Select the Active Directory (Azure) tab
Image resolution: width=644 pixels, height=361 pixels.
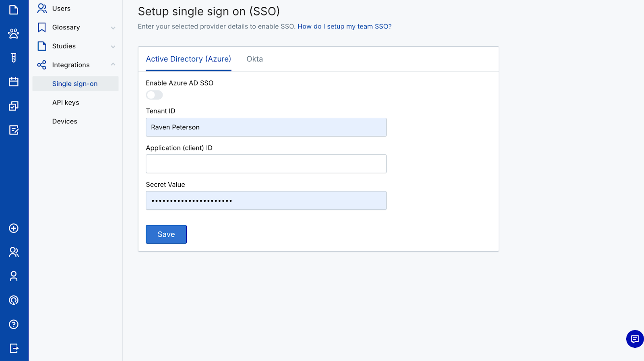pyautogui.click(x=188, y=59)
